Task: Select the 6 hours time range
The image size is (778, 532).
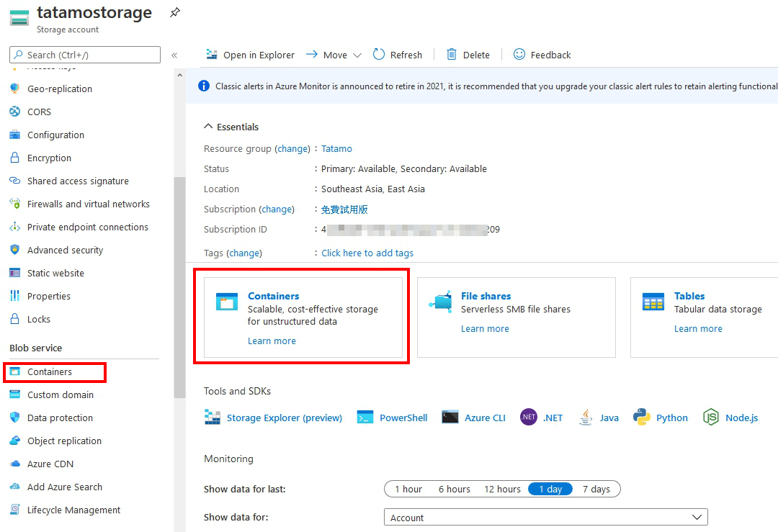Action: point(454,489)
